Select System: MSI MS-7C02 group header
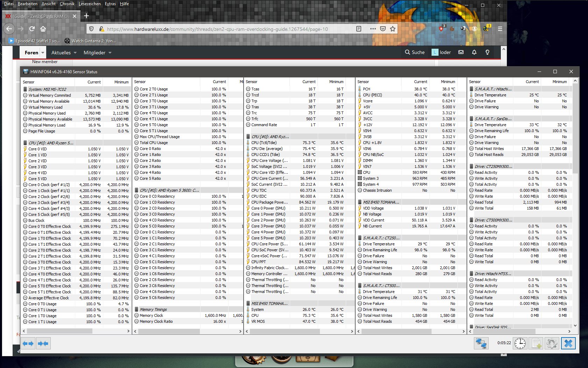 point(76,89)
